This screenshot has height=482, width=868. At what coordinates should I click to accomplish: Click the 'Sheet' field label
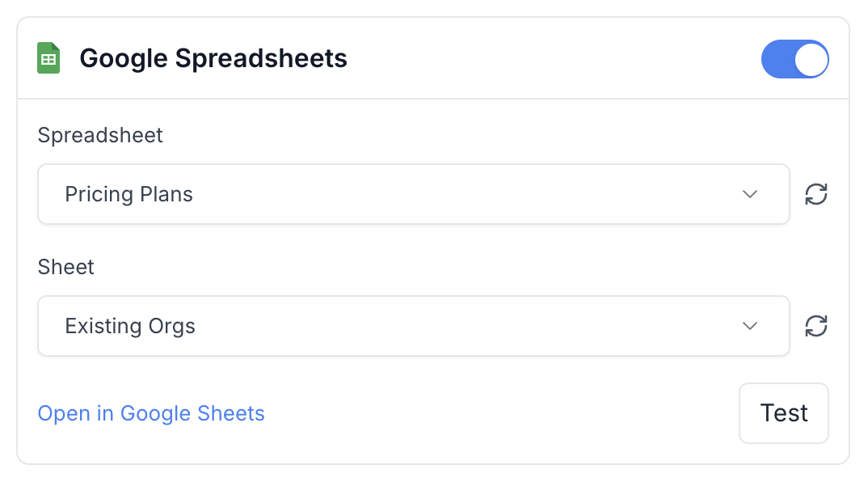pos(66,267)
